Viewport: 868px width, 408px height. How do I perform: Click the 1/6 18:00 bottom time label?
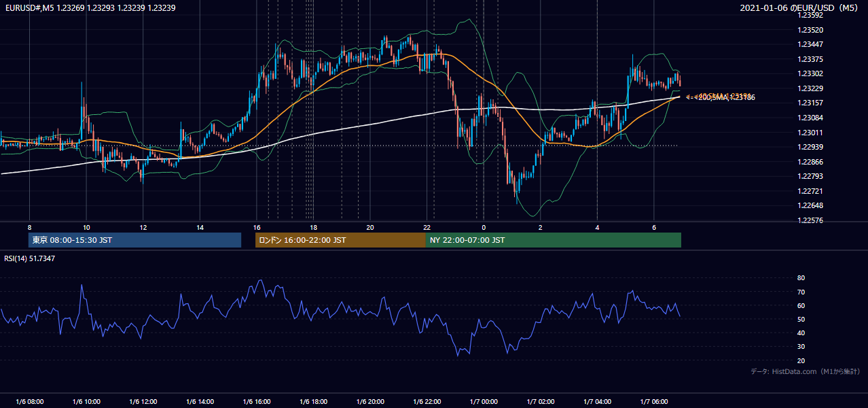pos(313,401)
